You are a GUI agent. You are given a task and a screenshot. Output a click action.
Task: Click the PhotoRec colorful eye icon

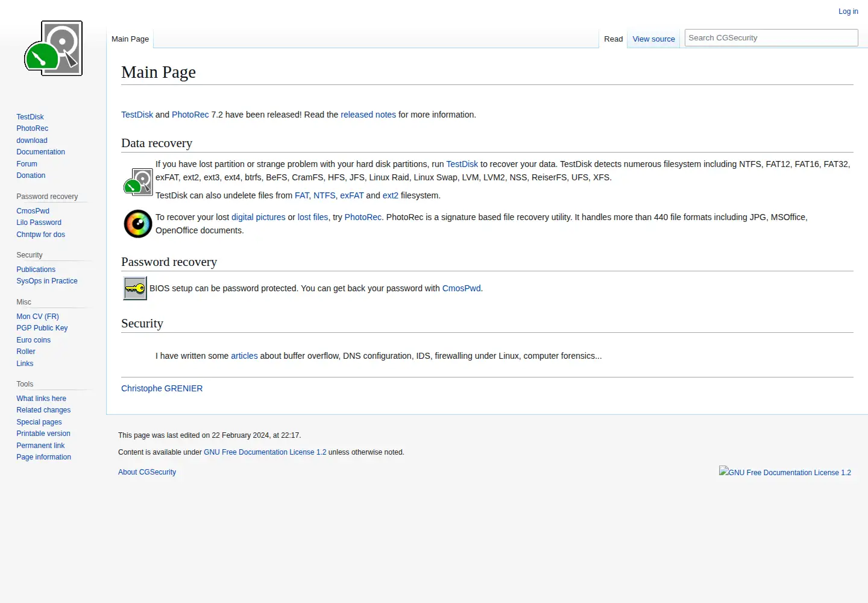click(x=138, y=224)
